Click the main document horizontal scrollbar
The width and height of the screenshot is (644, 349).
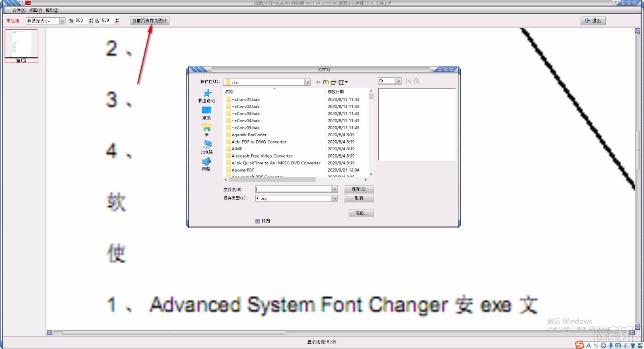coord(174,332)
